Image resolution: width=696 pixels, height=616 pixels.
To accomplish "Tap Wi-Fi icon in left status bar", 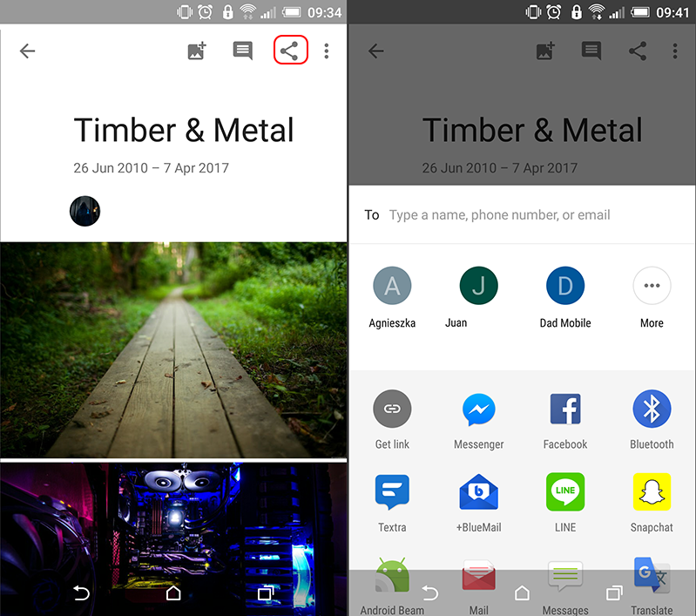I will [248, 12].
